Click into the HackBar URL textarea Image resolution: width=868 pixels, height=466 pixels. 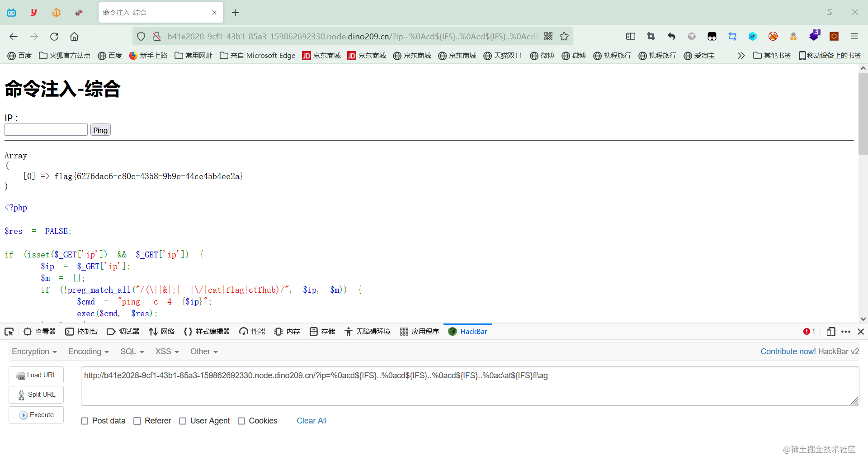tap(470, 386)
